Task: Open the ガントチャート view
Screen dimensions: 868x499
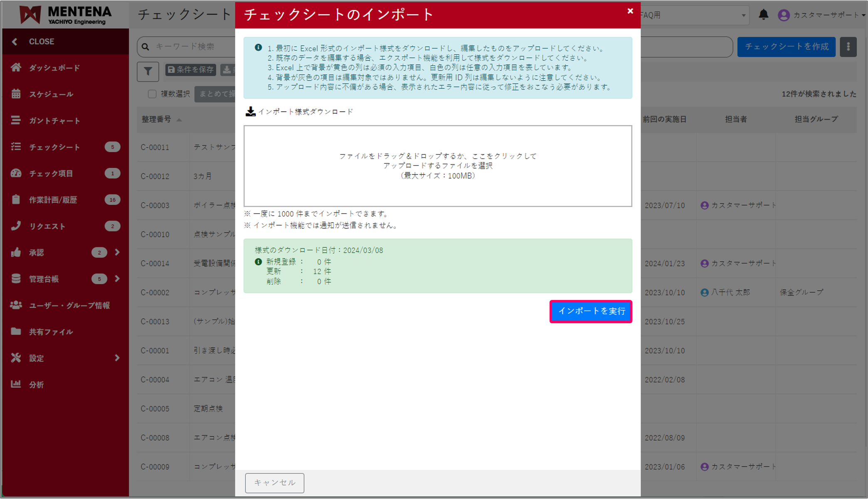Action: point(16,120)
